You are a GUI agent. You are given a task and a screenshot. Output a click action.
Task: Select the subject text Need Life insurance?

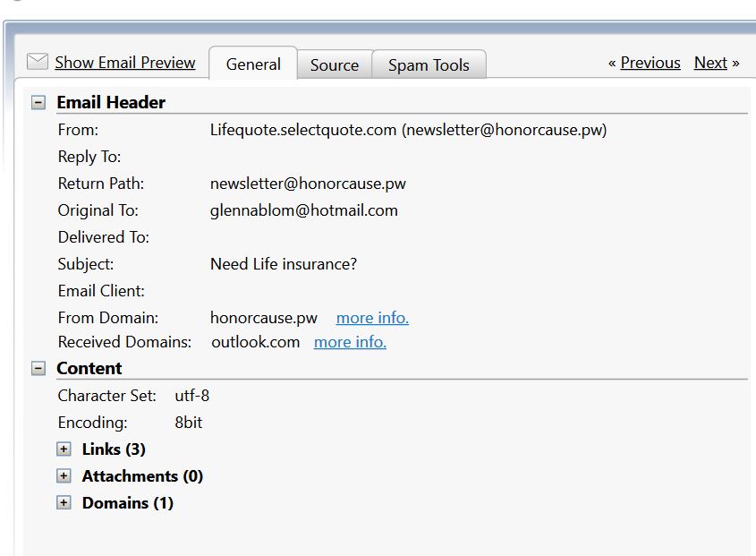tap(284, 264)
